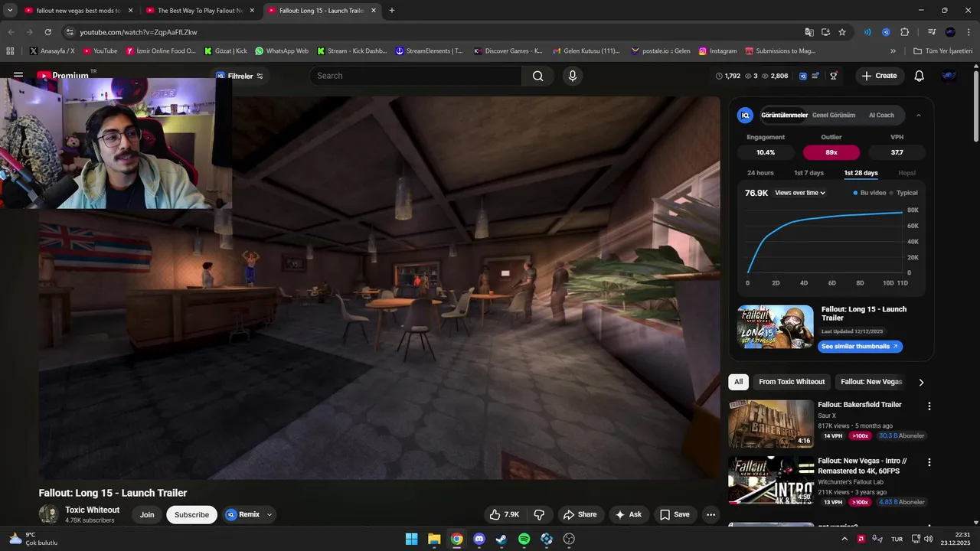Collapse the vidIQ stats panel
This screenshot has width=980, height=551.
point(919,116)
